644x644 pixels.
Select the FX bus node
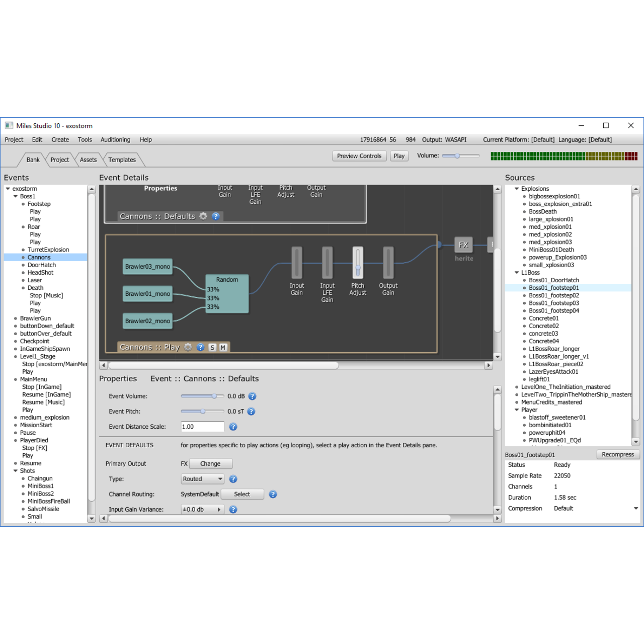tap(463, 245)
